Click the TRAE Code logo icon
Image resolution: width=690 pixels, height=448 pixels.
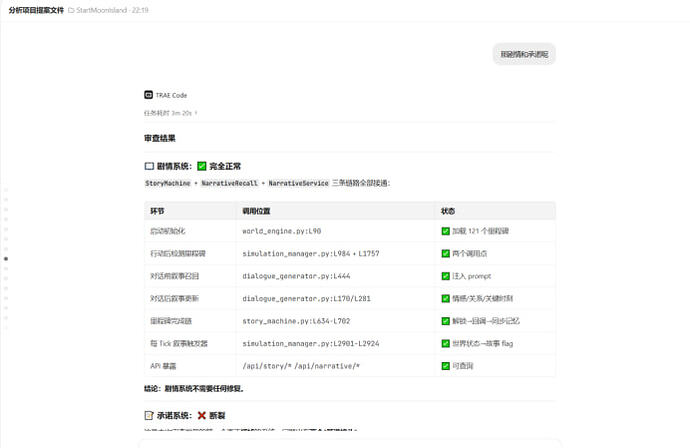pos(148,95)
